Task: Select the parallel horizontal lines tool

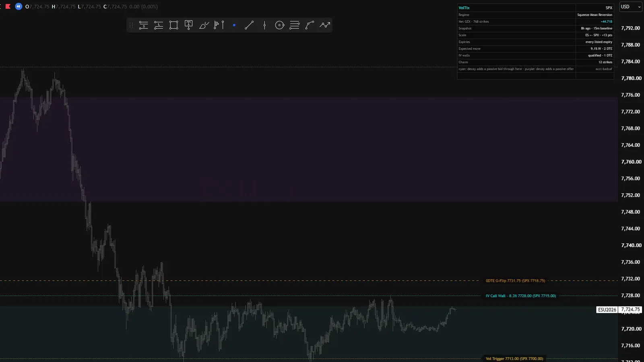Action: point(295,25)
